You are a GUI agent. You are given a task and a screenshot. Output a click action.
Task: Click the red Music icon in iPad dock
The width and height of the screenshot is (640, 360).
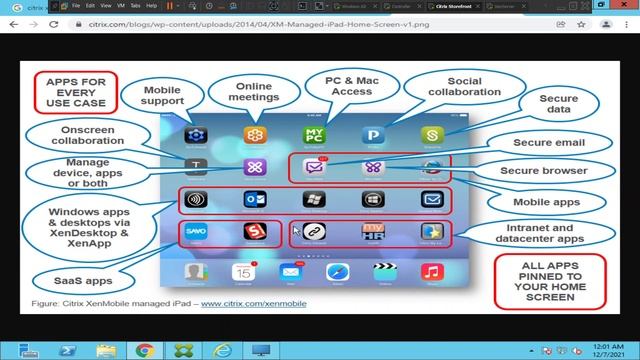(432, 272)
